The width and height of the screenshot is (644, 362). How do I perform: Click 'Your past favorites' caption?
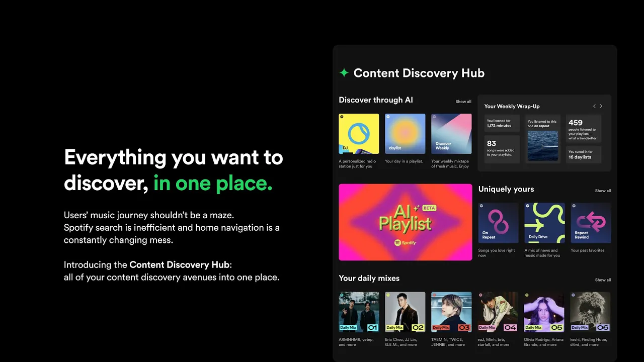pyautogui.click(x=588, y=250)
